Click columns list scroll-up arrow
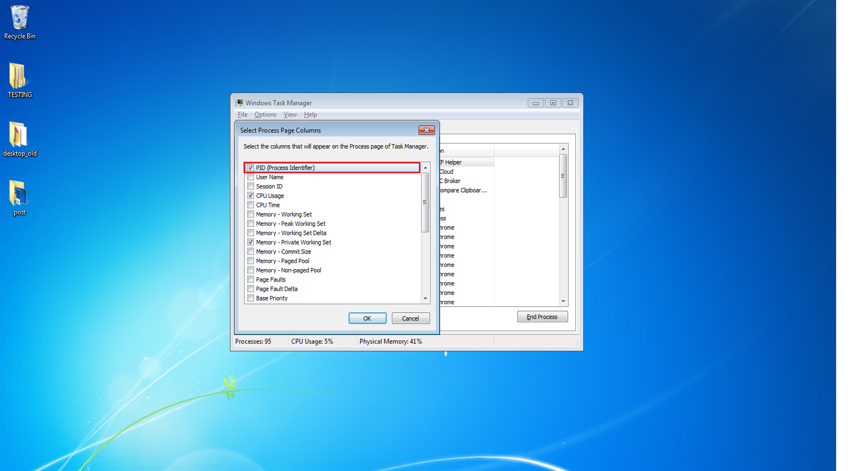 click(425, 168)
